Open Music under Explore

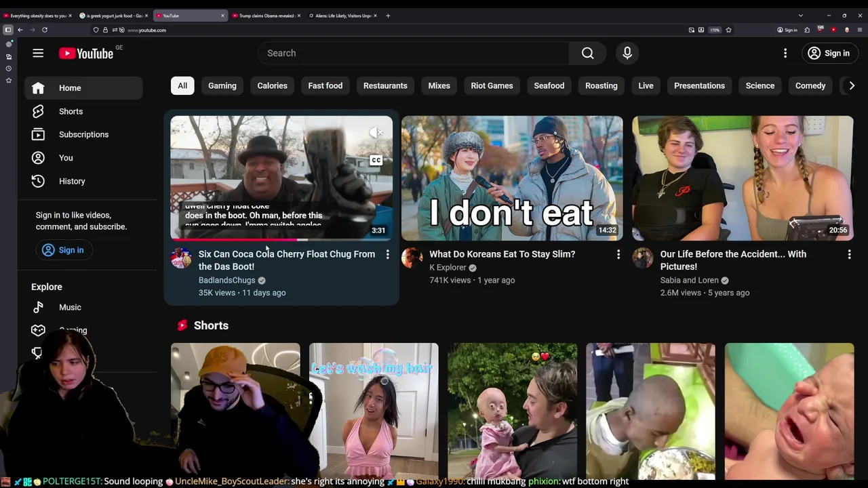[x=84, y=307]
